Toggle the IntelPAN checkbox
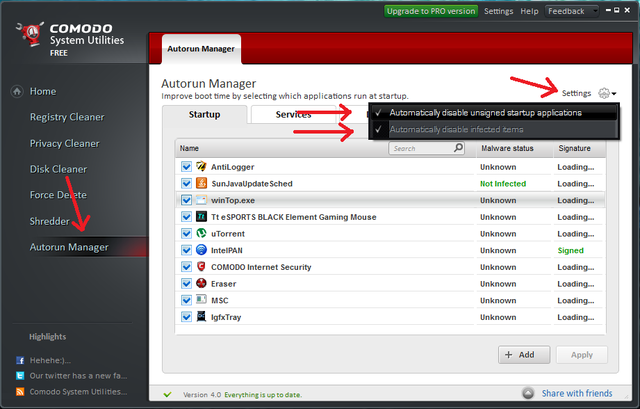The height and width of the screenshot is (409, 640). click(x=187, y=250)
